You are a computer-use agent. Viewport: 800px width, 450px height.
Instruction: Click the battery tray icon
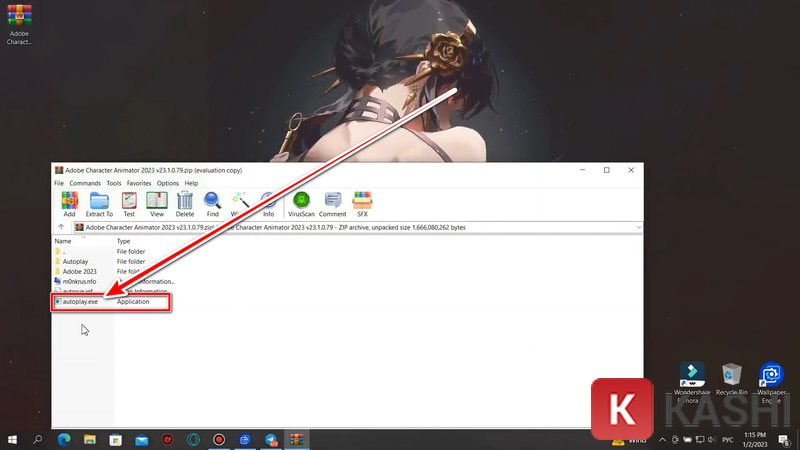[687, 440]
